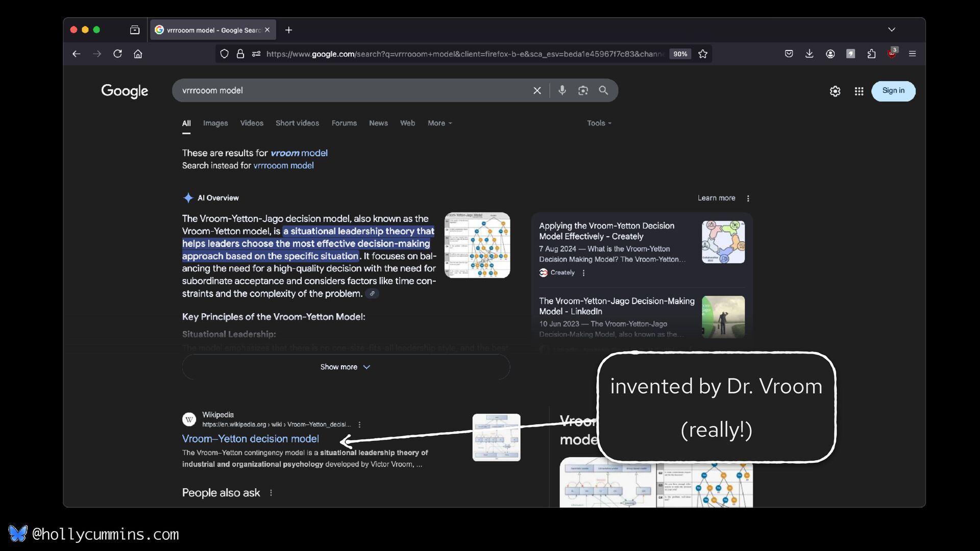This screenshot has width=980, height=551.
Task: Expand AI Overview with Show more
Action: coord(346,367)
